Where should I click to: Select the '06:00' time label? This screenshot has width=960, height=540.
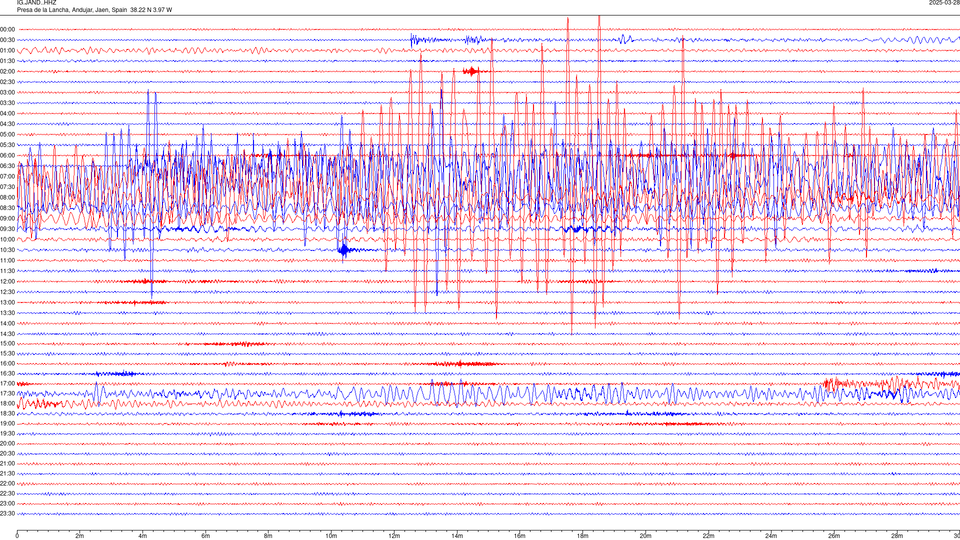[x=7, y=156]
